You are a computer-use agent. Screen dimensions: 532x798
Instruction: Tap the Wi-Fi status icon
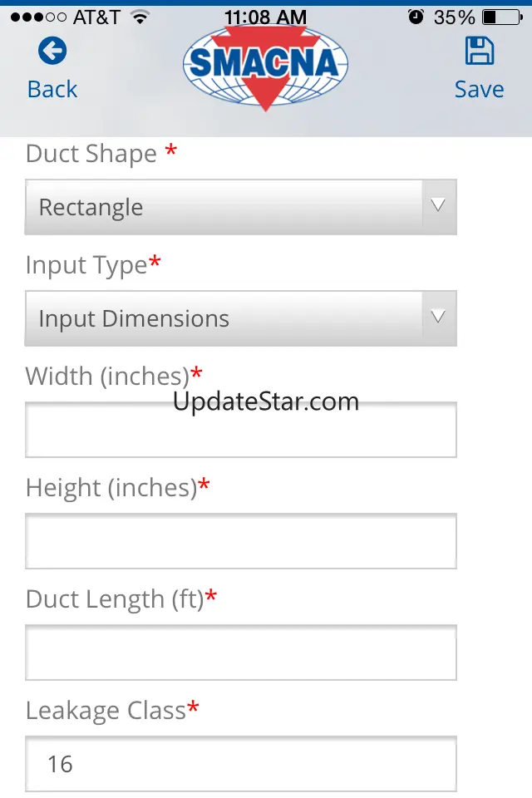(x=140, y=17)
